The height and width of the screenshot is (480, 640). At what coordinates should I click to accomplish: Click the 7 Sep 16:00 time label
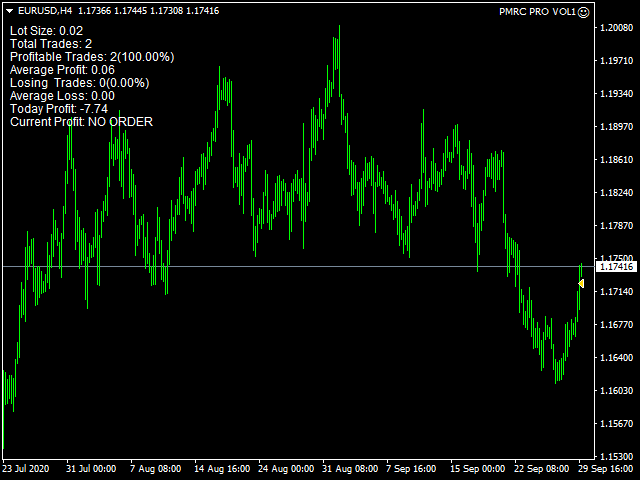pos(411,469)
